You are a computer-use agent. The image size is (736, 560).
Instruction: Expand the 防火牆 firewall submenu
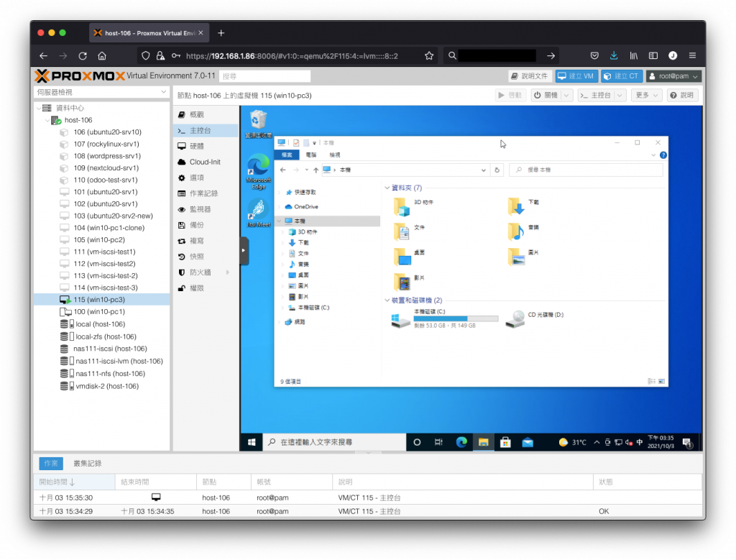tap(228, 272)
